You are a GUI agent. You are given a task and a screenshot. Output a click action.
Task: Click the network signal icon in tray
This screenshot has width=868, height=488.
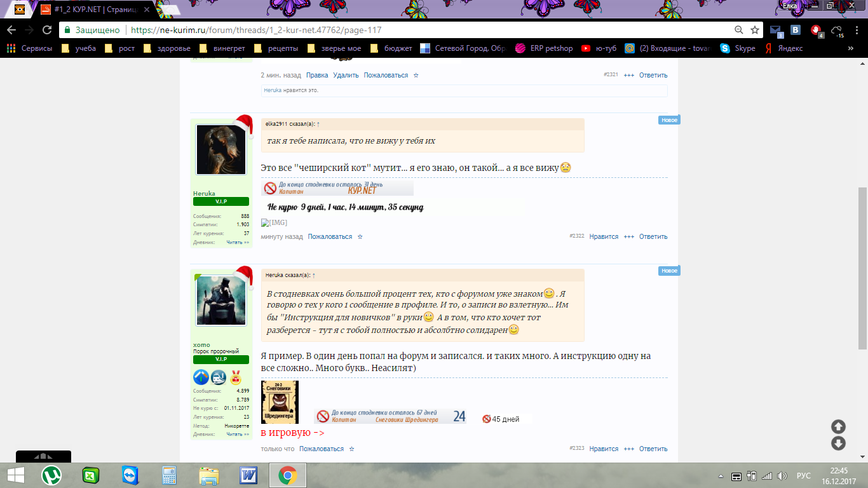[767, 476]
